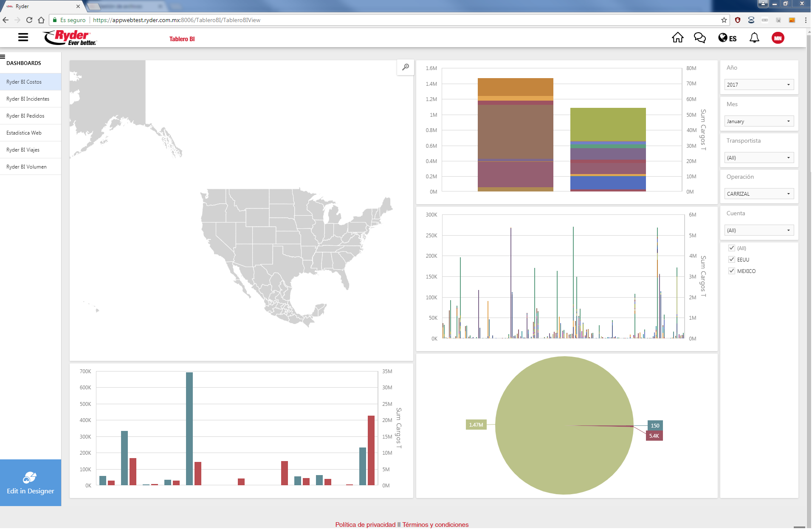Image resolution: width=812 pixels, height=529 pixels.
Task: Open the Mes January dropdown
Action: tap(758, 121)
